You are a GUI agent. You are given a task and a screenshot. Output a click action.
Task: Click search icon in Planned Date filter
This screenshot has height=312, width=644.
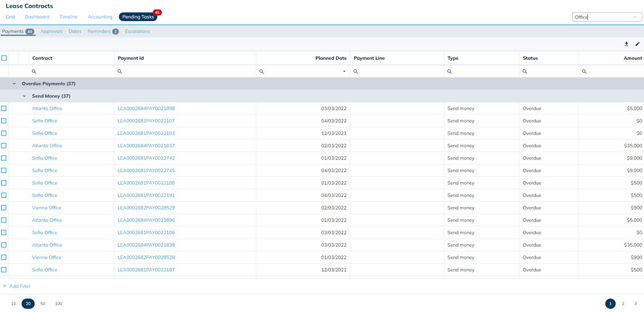tap(262, 71)
